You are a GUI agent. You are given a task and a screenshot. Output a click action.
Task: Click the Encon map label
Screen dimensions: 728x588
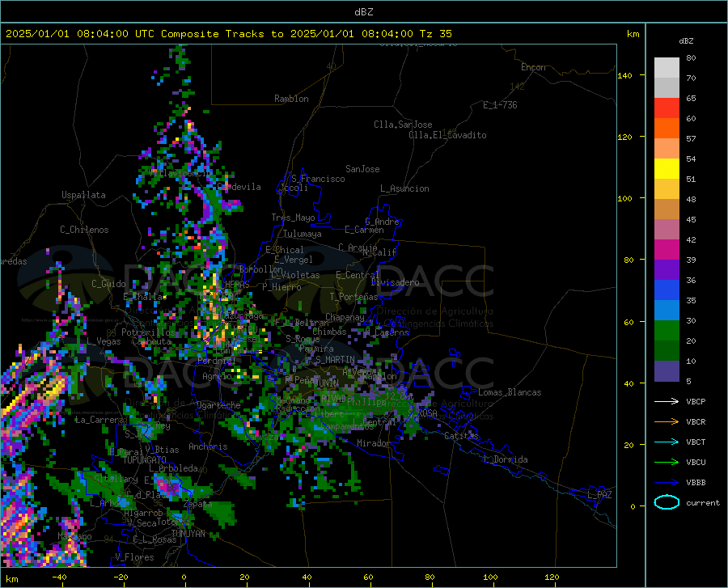pyautogui.click(x=533, y=67)
